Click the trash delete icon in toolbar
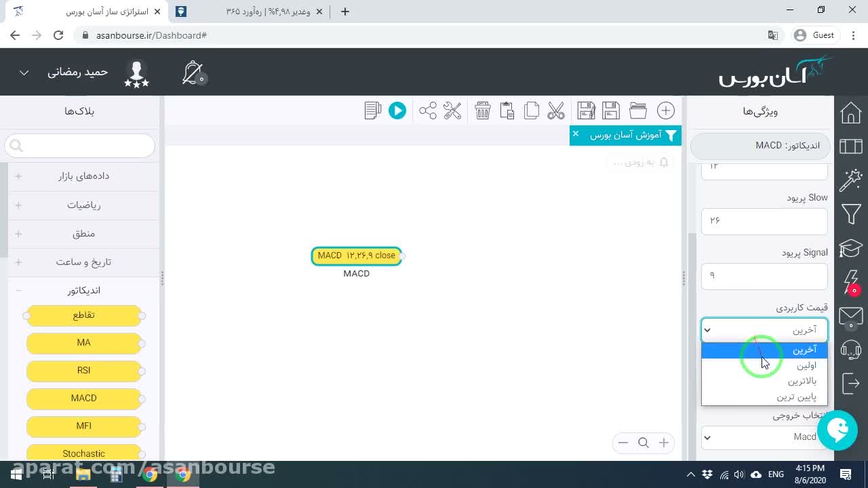 [x=483, y=110]
